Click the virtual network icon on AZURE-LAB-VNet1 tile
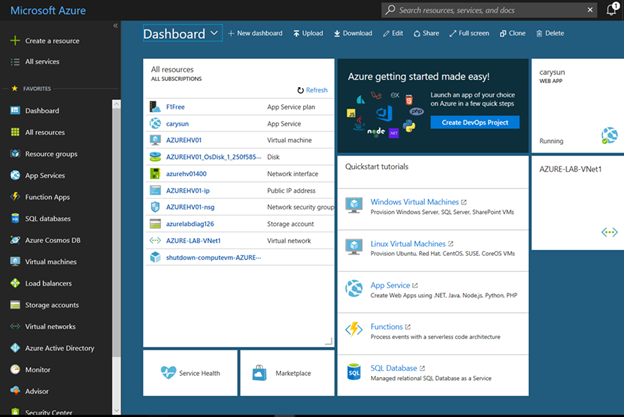624x417 pixels. click(x=609, y=232)
